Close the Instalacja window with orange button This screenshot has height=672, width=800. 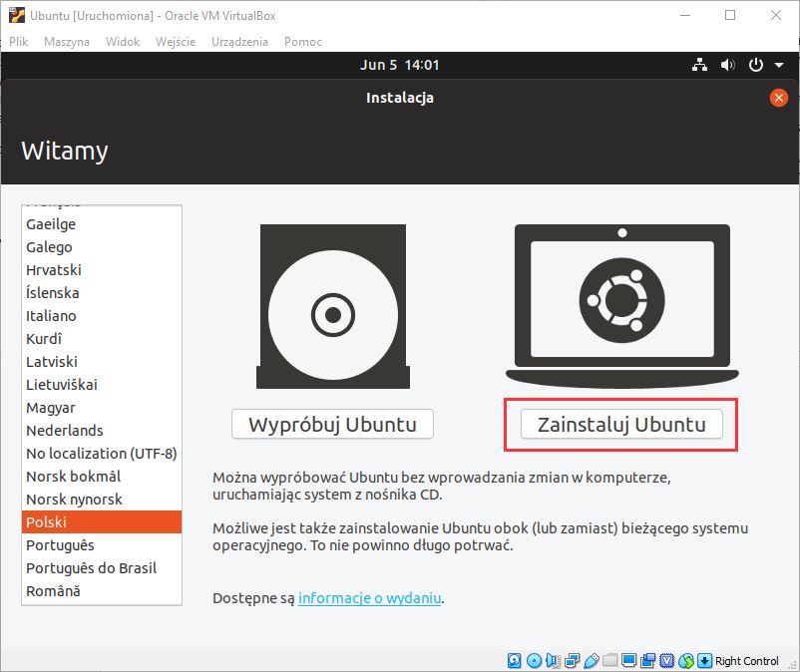[779, 98]
